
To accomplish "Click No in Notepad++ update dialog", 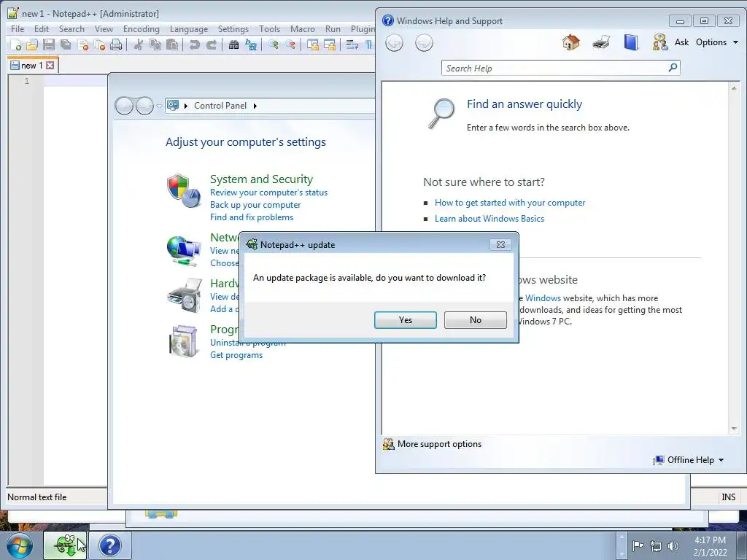I will (476, 320).
